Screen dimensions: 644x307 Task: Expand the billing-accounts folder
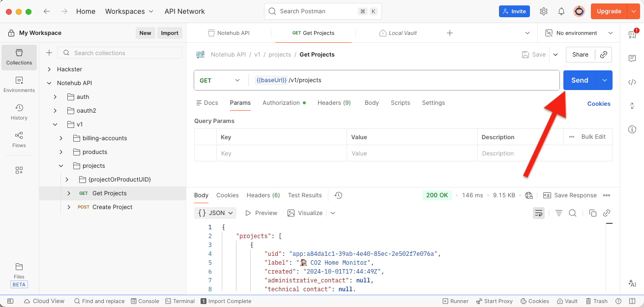[x=61, y=138]
